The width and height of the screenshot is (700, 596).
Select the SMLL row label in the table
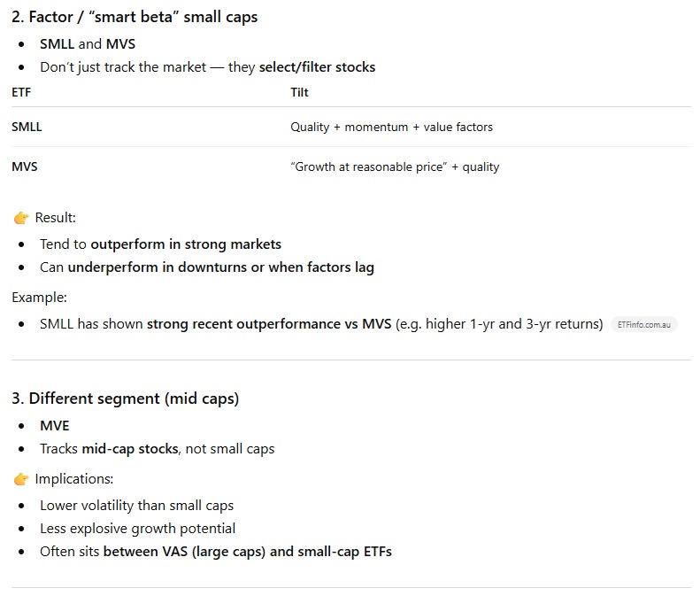click(x=27, y=127)
